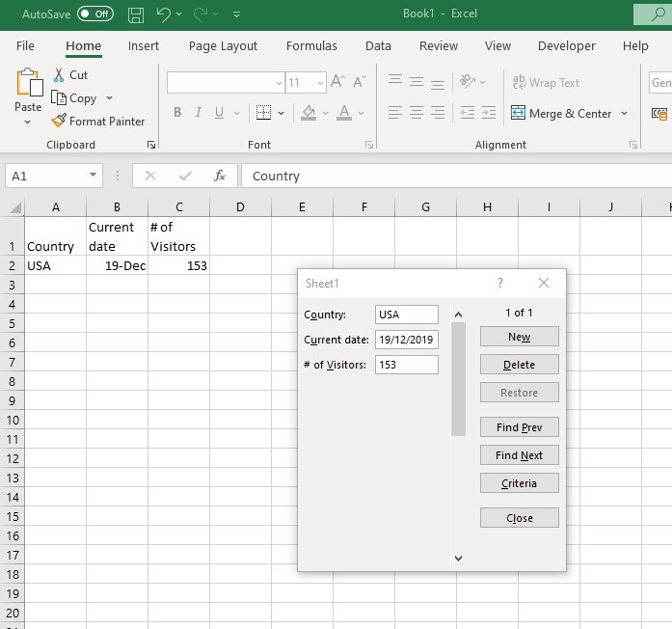This screenshot has height=629, width=672.
Task: Open the Copy dropdown arrow
Action: 109,98
